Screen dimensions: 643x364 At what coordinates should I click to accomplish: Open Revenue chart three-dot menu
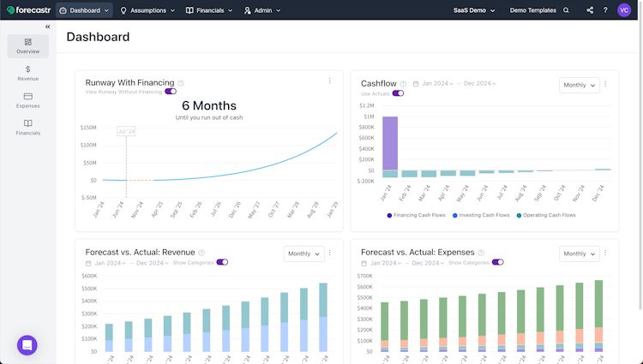tap(329, 253)
